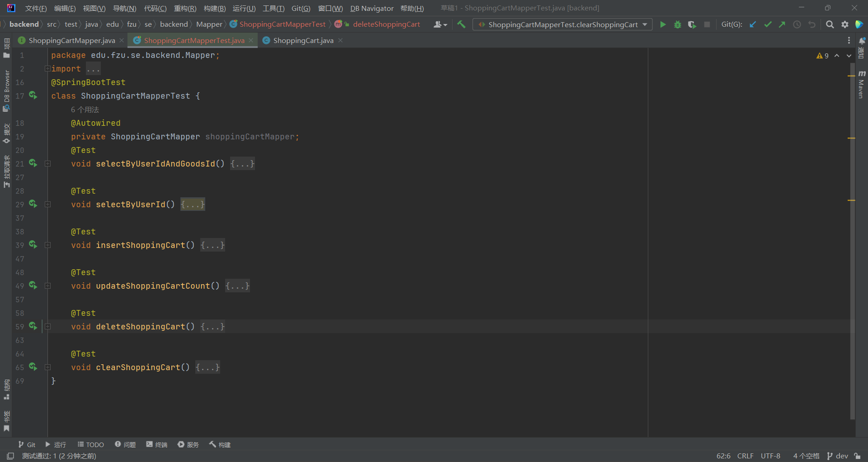Click the warnings indicator showing 9
Viewport: 868px width, 462px height.
coord(822,56)
